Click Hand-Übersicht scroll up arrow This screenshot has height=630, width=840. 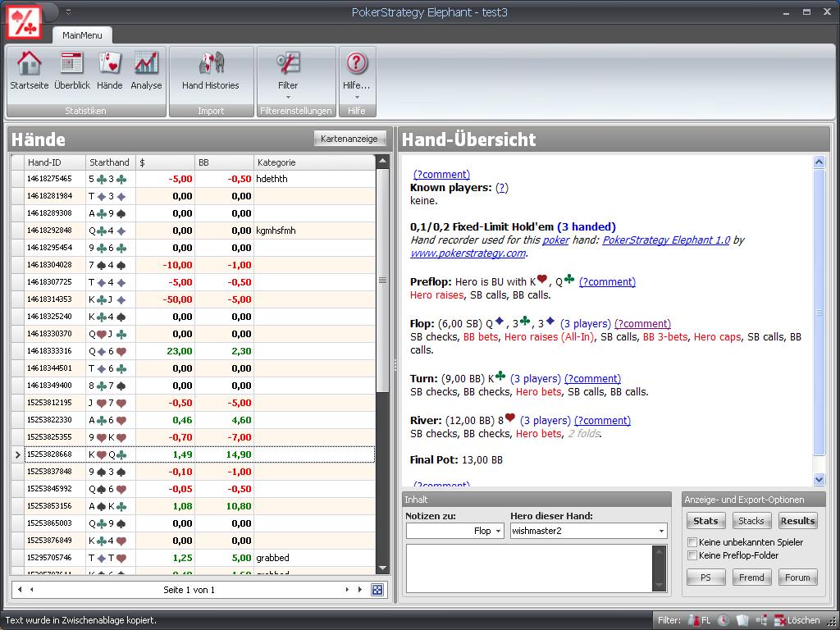pos(819,162)
